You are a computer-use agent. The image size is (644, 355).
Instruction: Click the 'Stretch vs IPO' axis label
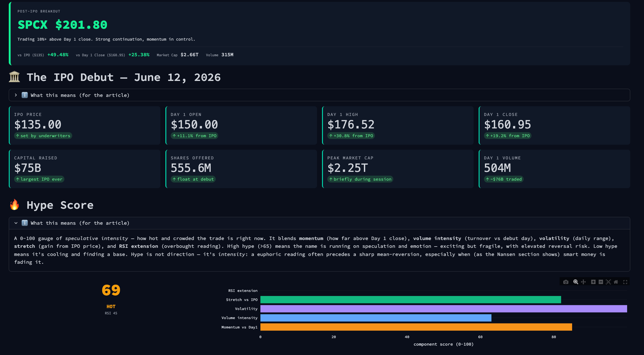(x=242, y=300)
